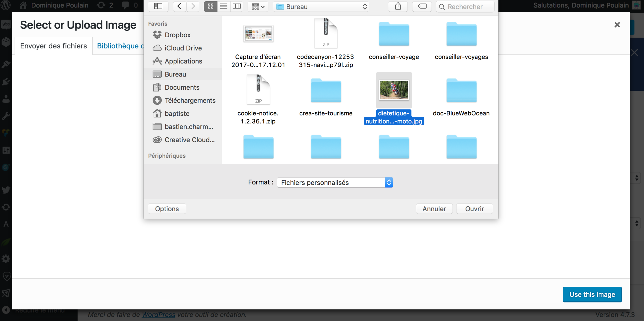Open the item grouping dropdown

click(258, 7)
